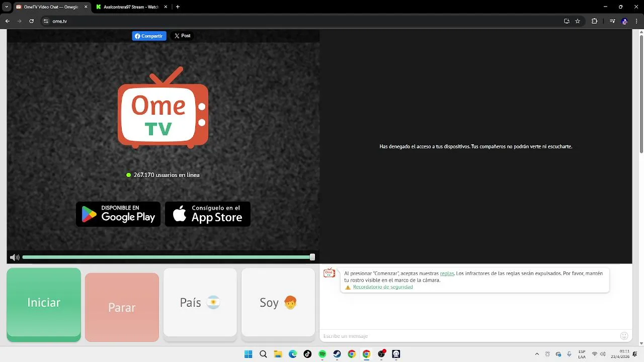Open the first Chrome taskbar icon

[x=352, y=354]
